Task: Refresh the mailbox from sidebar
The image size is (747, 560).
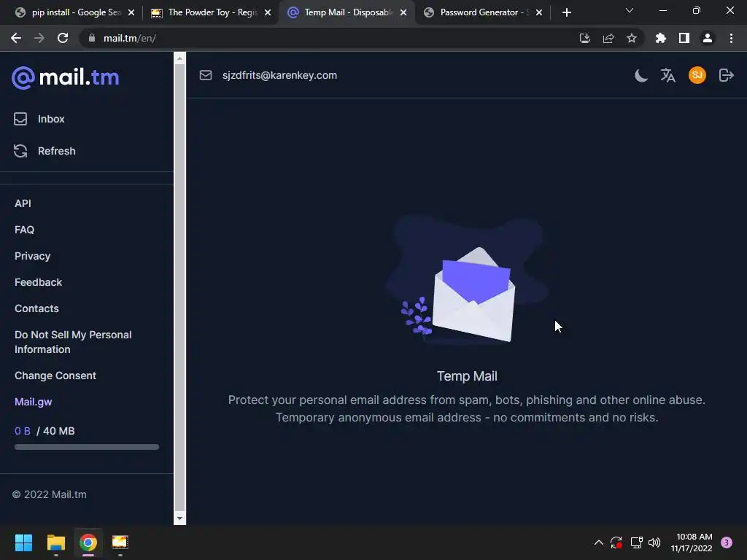Action: coord(44,151)
